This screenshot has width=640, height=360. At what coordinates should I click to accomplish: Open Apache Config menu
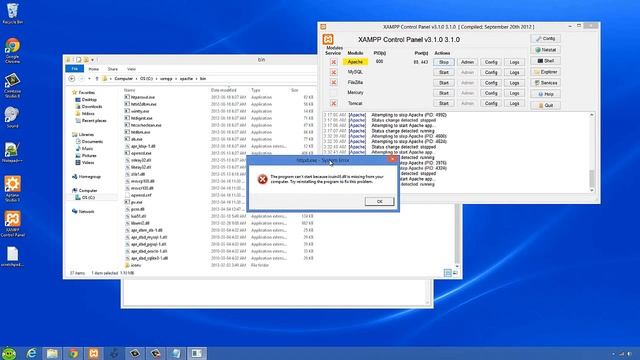491,62
